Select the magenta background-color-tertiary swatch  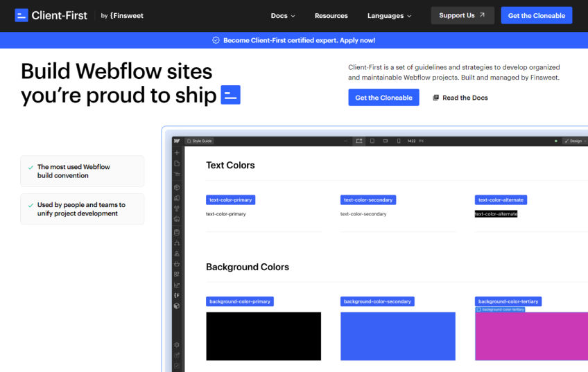pos(531,336)
